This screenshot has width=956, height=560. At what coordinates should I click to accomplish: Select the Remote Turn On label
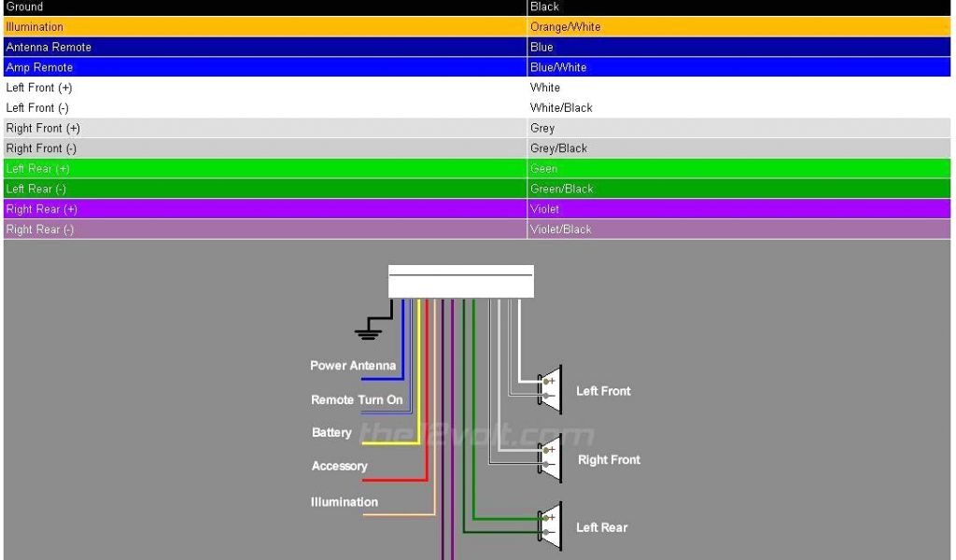357,399
